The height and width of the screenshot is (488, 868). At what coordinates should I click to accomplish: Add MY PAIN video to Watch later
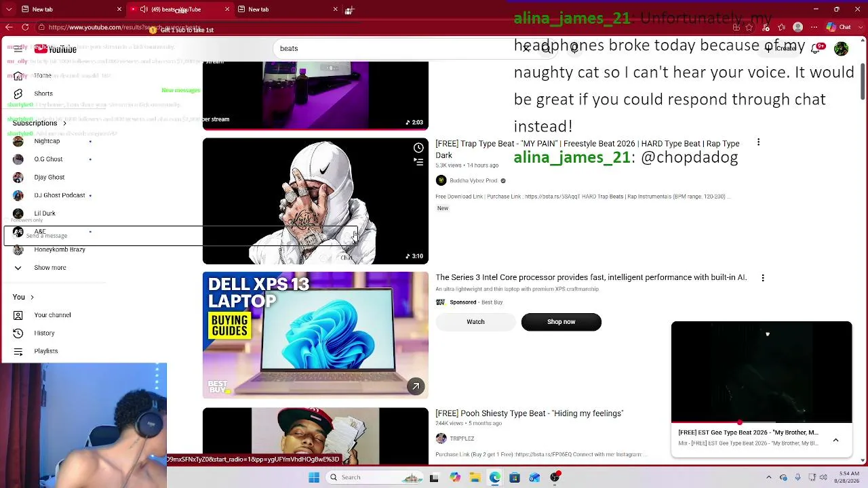[418, 148]
